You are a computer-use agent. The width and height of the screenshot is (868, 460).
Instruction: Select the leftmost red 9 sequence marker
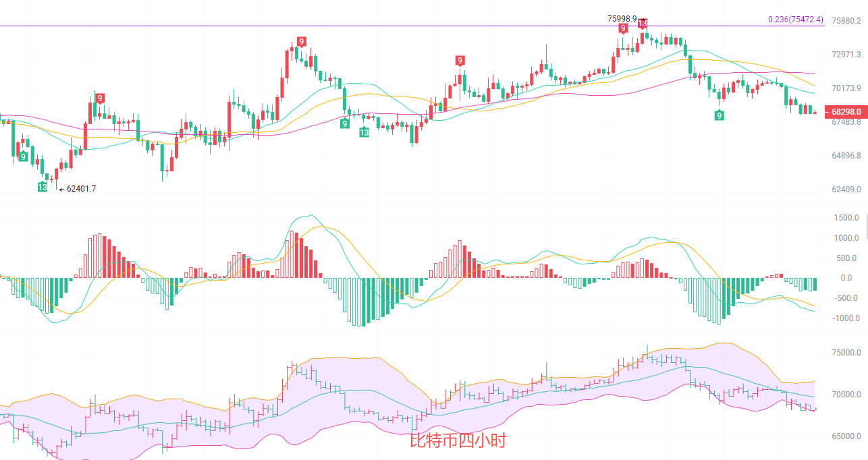[x=100, y=98]
